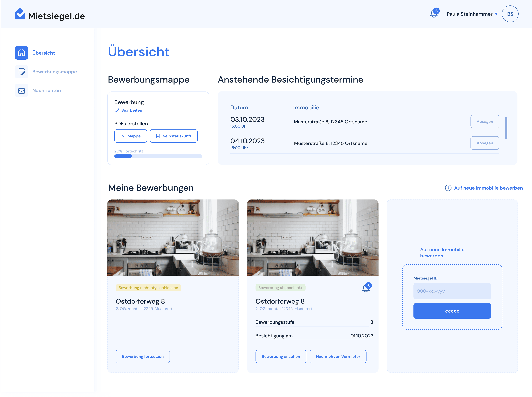
Task: Select Nachrichten in sidebar menu
Action: [x=47, y=91]
